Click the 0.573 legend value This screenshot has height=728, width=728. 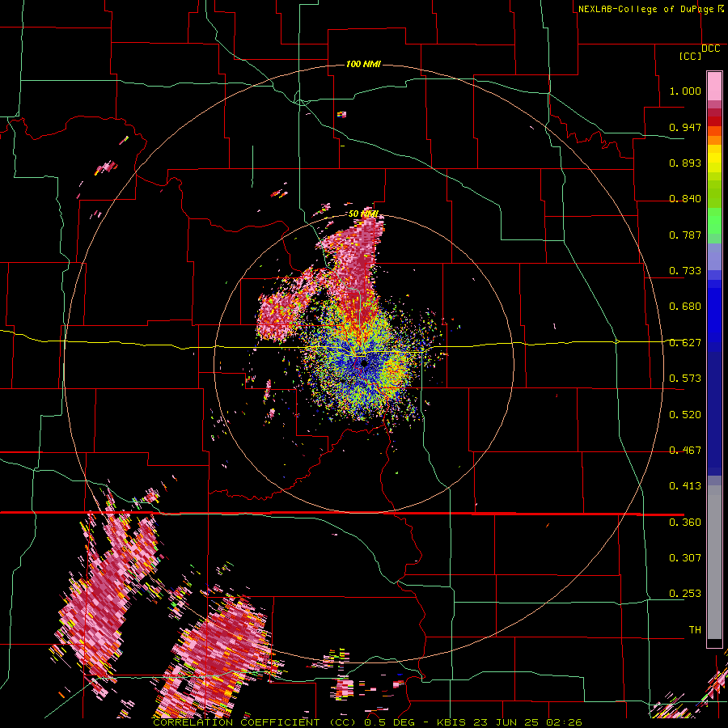(x=685, y=379)
